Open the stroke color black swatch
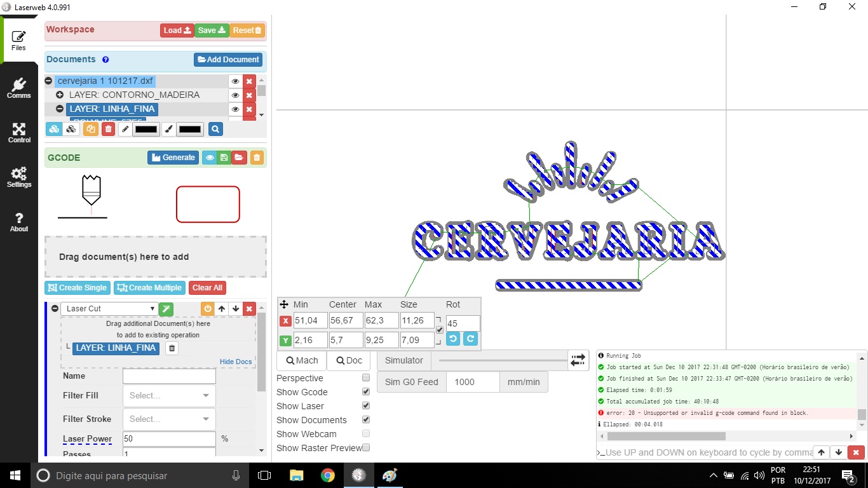This screenshot has height=488, width=868. (x=146, y=129)
